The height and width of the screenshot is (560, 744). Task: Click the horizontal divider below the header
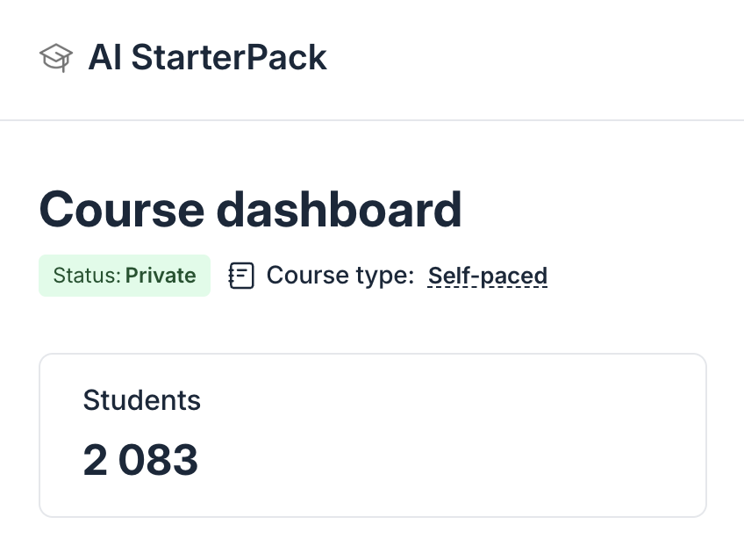click(x=372, y=119)
